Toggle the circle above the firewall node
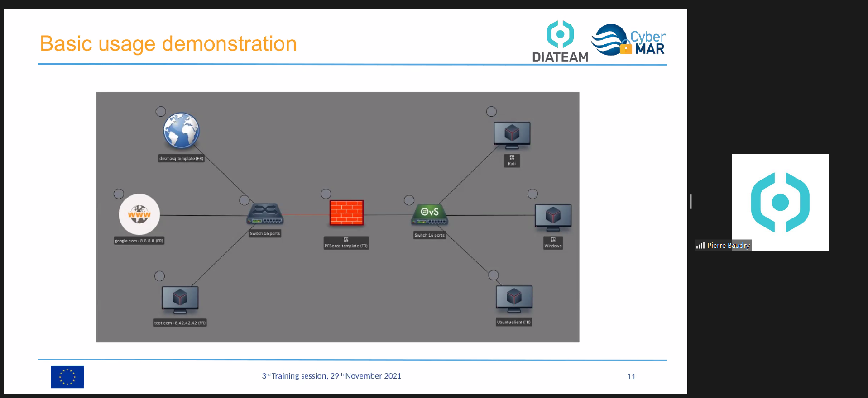 click(x=326, y=194)
